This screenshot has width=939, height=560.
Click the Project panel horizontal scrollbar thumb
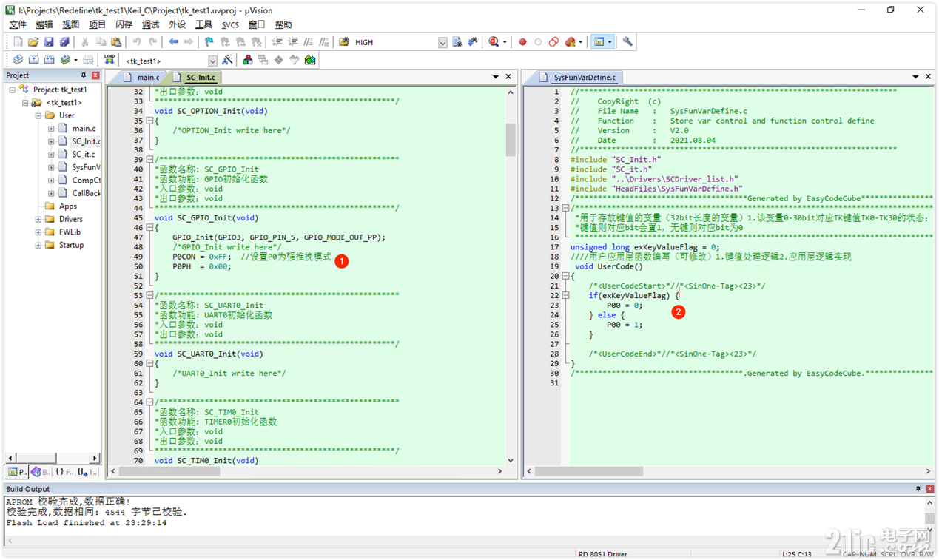pyautogui.click(x=36, y=459)
